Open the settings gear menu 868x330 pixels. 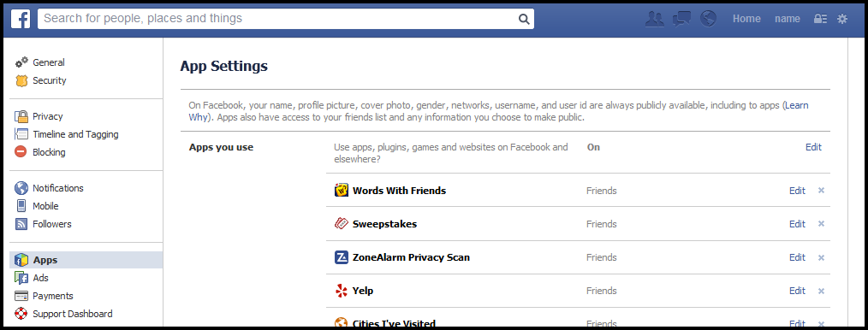click(x=842, y=19)
